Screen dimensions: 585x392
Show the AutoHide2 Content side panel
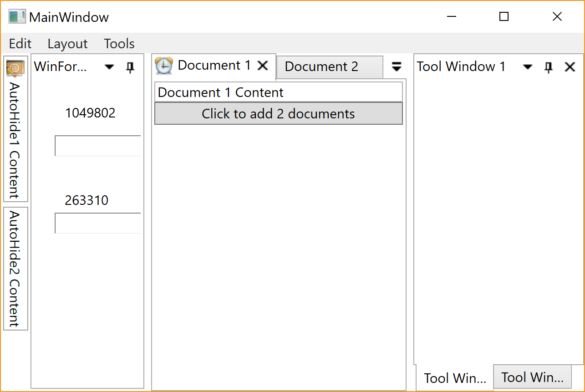[15, 269]
